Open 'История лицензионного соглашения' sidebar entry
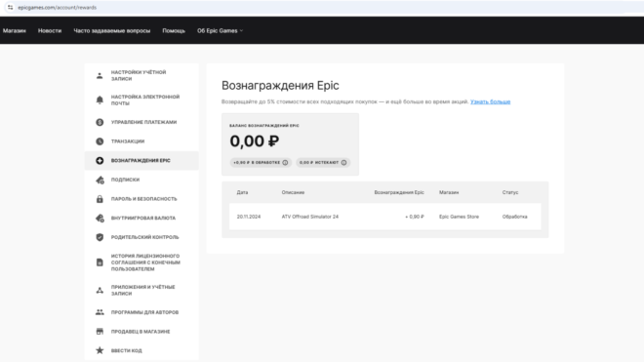The image size is (644, 362). click(141, 262)
